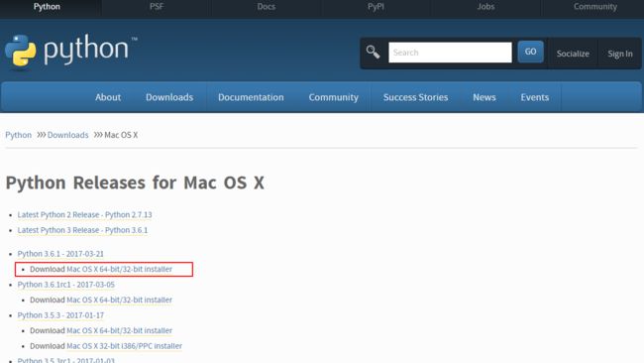This screenshot has height=363, width=644.
Task: Open Latest Python 2 Release 2.7.13 link
Action: click(x=84, y=214)
